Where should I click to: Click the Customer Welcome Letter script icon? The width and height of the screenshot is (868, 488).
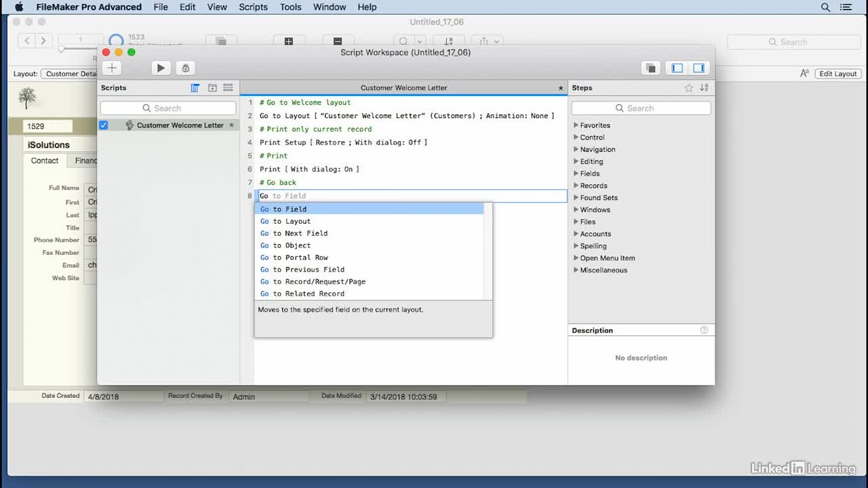pos(130,125)
